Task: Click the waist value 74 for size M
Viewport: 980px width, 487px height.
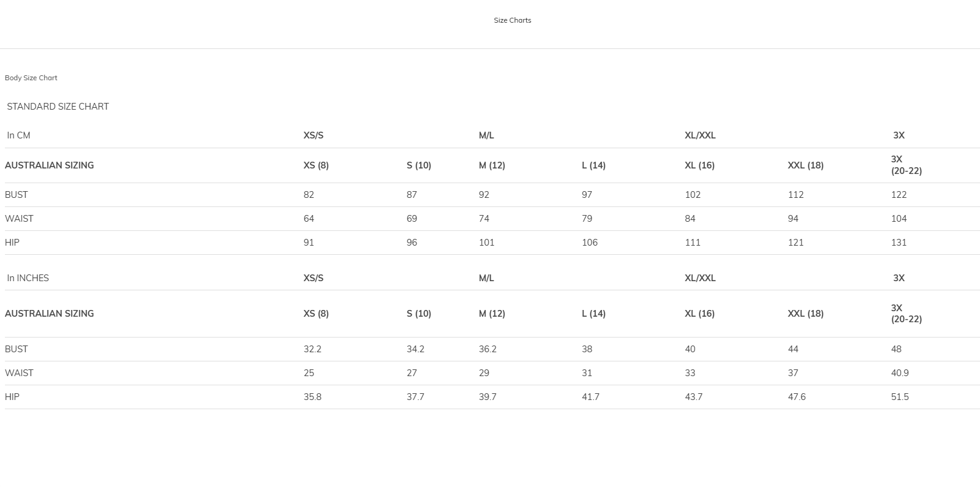Action: coord(484,219)
